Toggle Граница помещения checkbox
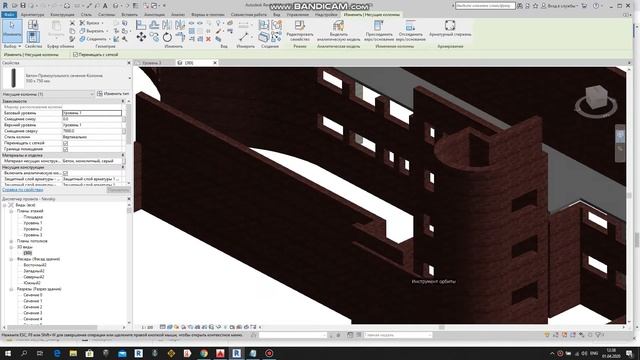Viewport: 640px width, 360px height. coord(65,149)
